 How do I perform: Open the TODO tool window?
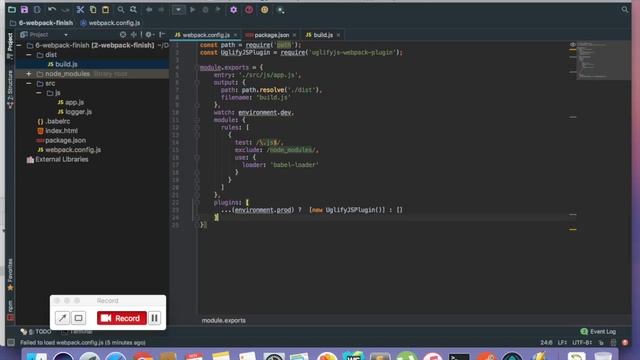click(x=36, y=331)
